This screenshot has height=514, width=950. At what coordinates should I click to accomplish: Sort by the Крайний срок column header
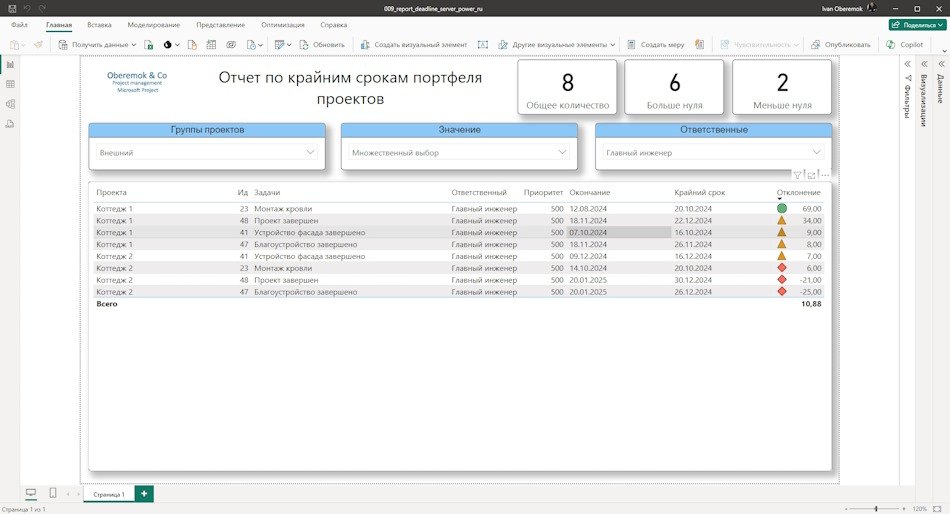click(x=700, y=193)
